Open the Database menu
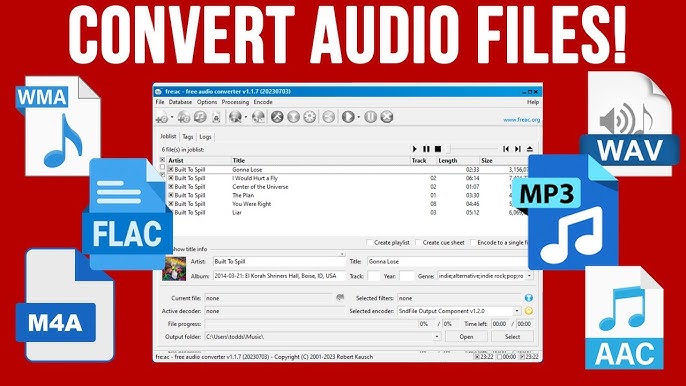 (180, 102)
